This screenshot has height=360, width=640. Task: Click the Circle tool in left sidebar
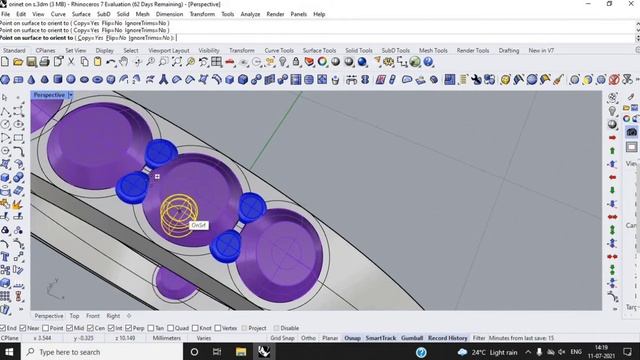pyautogui.click(x=5, y=124)
